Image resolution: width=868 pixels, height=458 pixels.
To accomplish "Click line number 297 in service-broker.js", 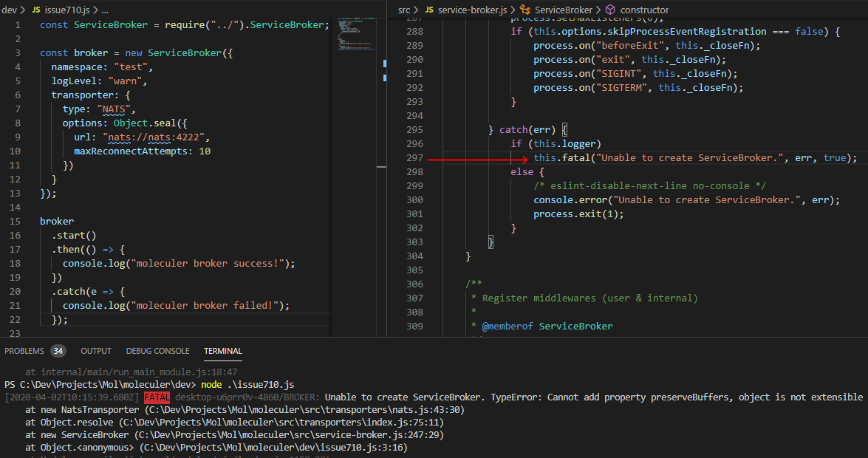I will point(414,158).
